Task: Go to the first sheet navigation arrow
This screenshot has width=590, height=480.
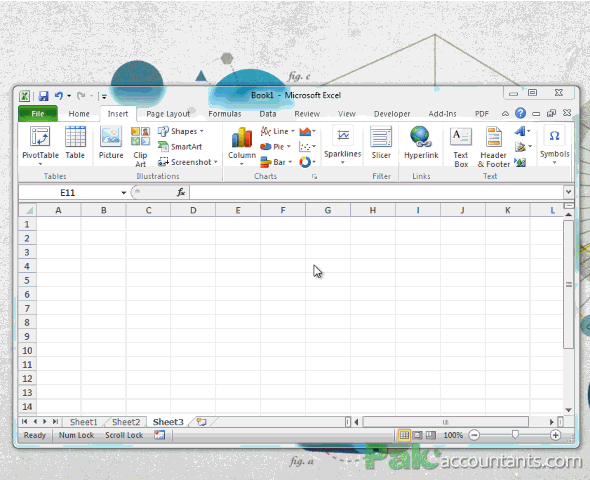Action: 24,422
